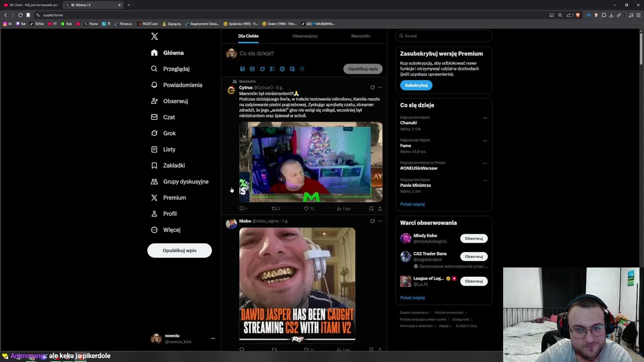Image resolution: width=644 pixels, height=362 pixels.
Task: Click the Subskrybuj Premium button
Action: coord(416,85)
